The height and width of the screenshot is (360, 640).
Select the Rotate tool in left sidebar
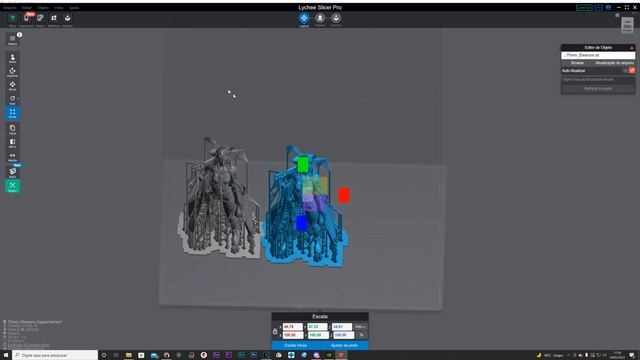click(x=13, y=100)
